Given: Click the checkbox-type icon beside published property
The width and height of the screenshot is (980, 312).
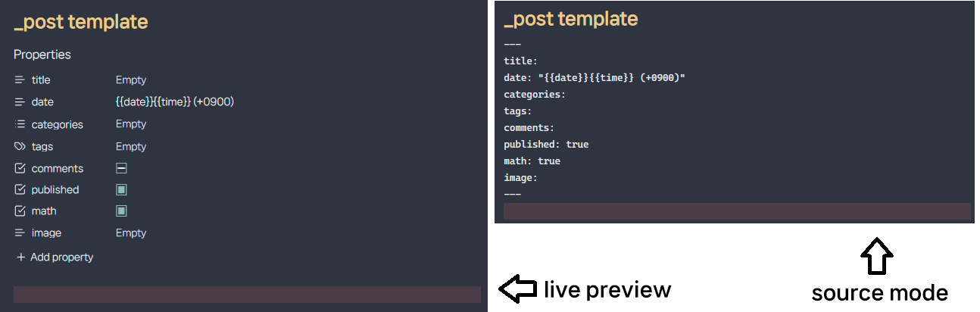Looking at the screenshot, I should coord(20,189).
